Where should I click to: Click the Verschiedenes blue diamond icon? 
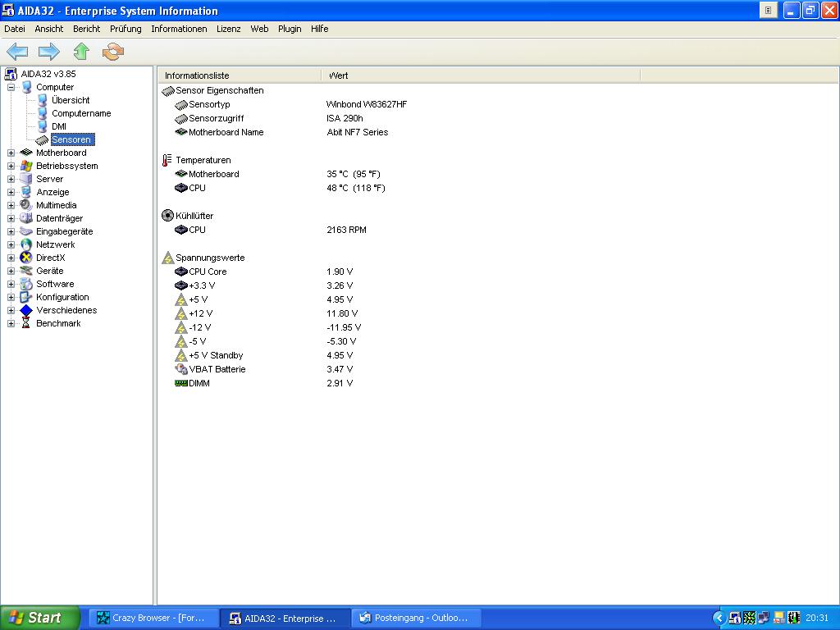pos(25,310)
